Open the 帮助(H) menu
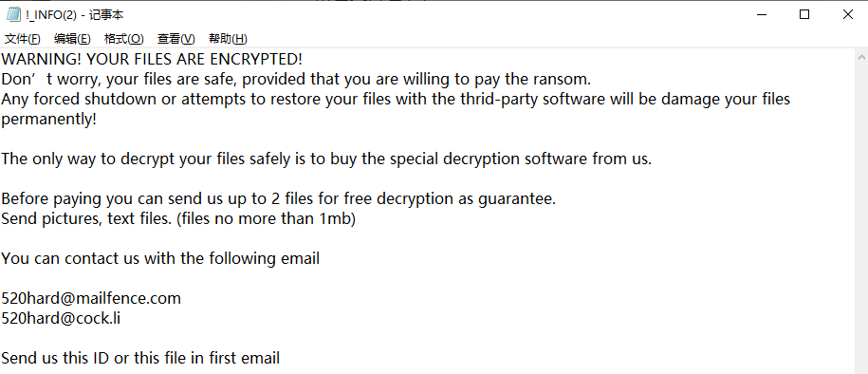 coord(228,39)
